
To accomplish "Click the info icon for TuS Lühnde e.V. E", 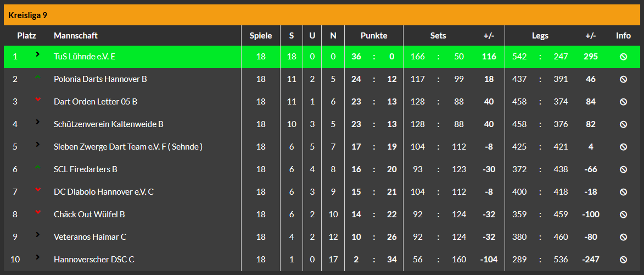I will (x=623, y=57).
